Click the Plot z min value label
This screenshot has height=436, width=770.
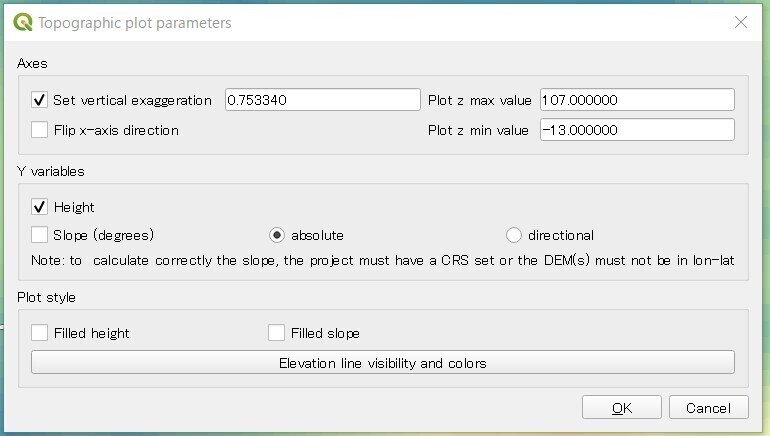(478, 130)
